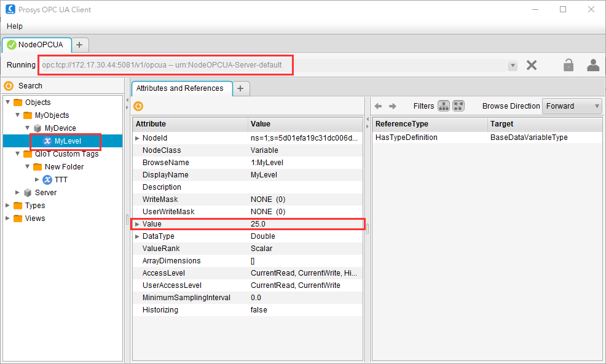
Task: Refresh attributes with the orange circular icon
Action: coord(138,106)
